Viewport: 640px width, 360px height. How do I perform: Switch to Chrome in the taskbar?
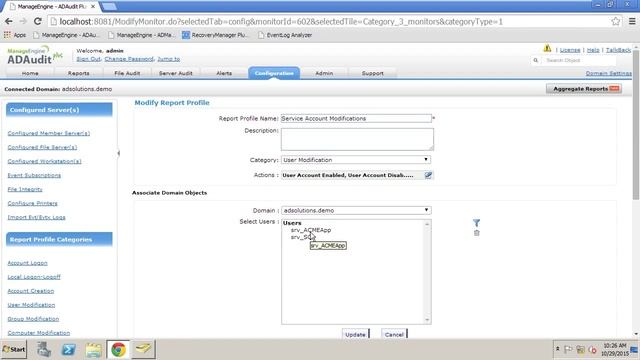pyautogui.click(x=118, y=350)
